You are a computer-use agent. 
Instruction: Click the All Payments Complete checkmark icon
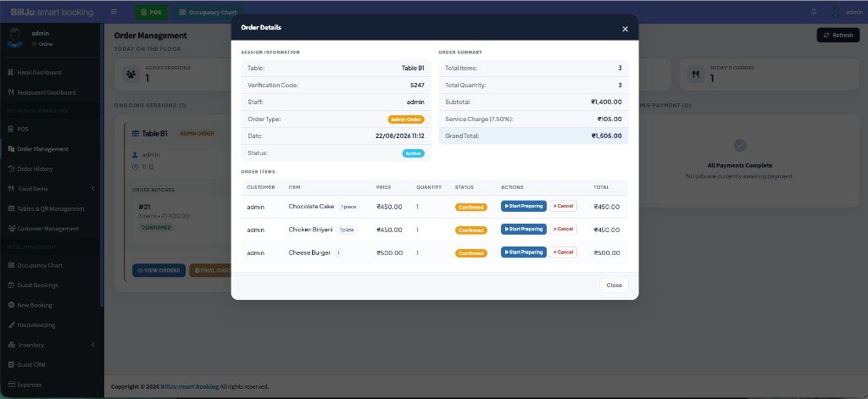pos(739,146)
